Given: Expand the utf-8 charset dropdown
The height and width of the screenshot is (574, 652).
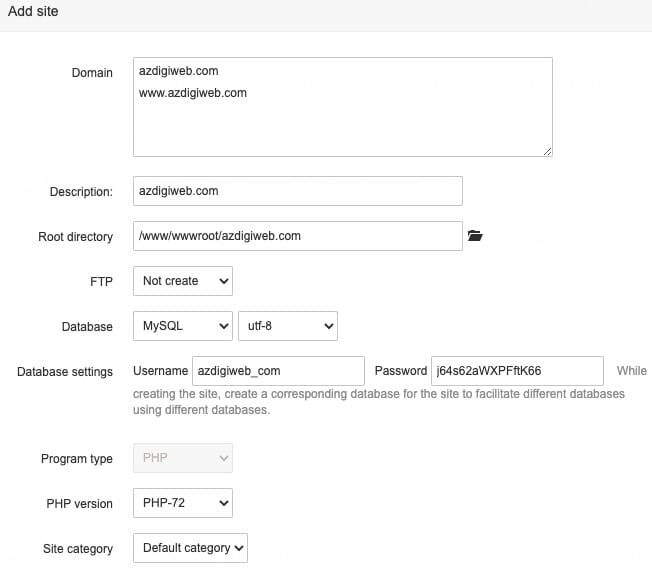Looking at the screenshot, I should tap(288, 326).
